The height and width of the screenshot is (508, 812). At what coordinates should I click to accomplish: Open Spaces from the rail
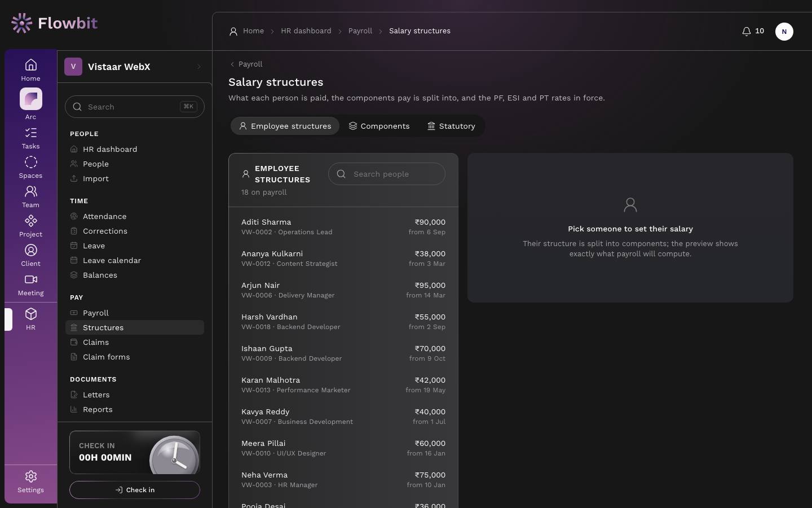[x=30, y=168]
